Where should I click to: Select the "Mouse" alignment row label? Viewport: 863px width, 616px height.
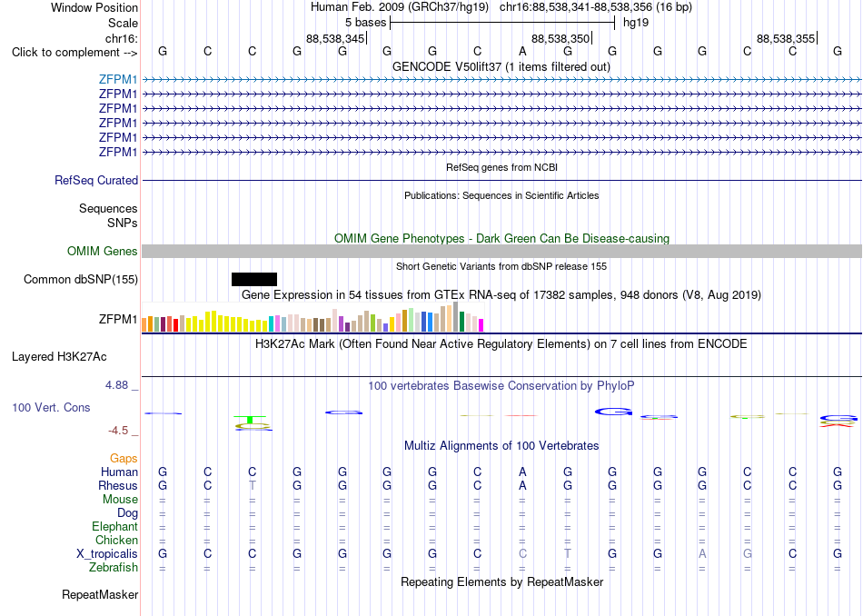click(120, 500)
